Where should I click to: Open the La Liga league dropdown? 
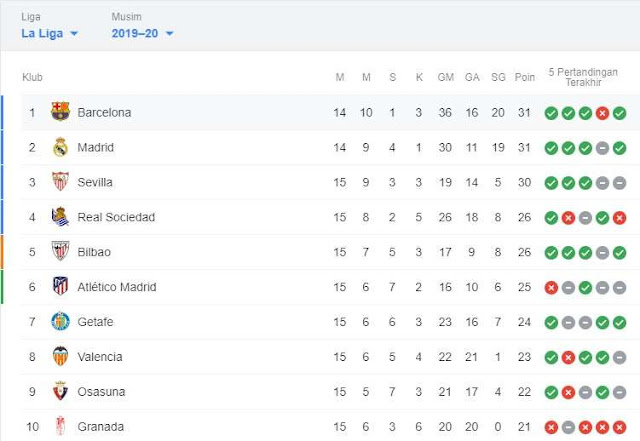coord(49,33)
